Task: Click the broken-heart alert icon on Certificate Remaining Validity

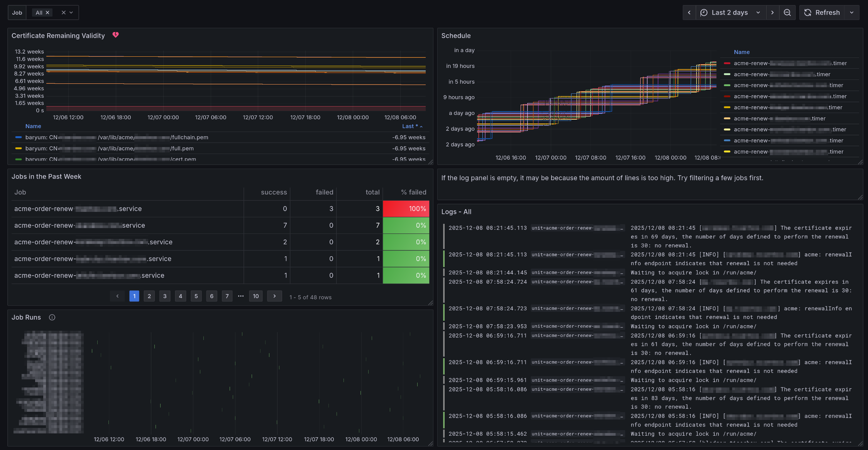Action: coord(115,35)
